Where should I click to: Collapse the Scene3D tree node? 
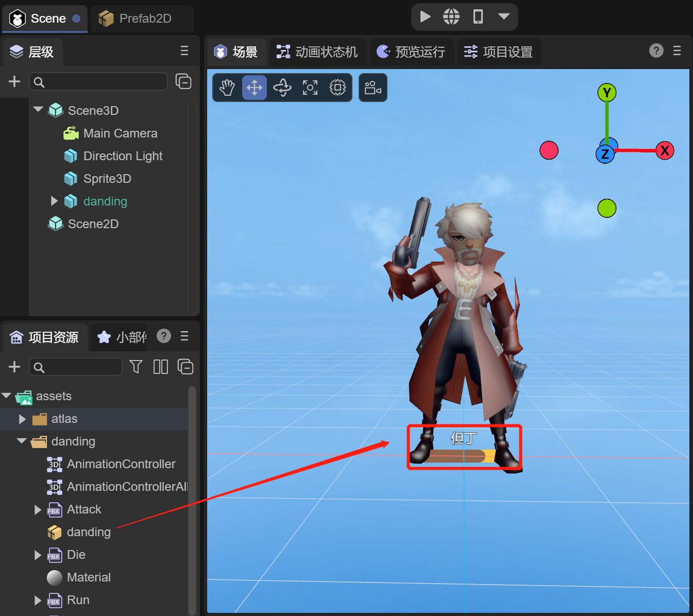(38, 110)
